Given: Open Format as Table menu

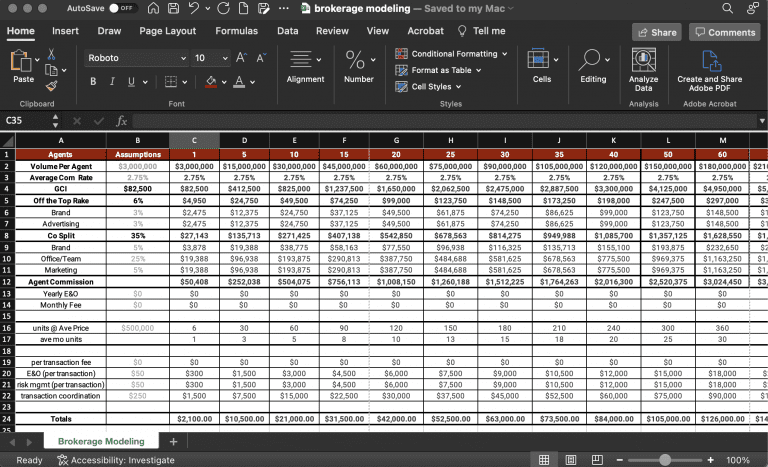Looking at the screenshot, I should pos(438,70).
